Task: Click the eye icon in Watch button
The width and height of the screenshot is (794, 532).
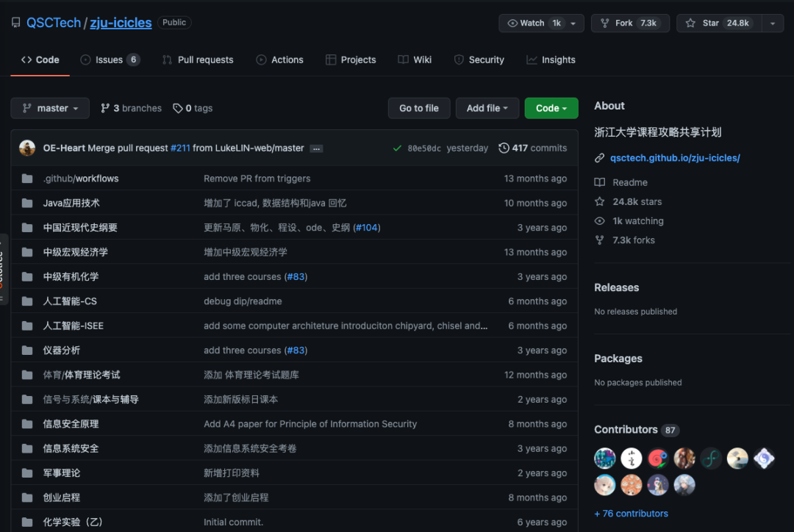Action: coord(512,24)
